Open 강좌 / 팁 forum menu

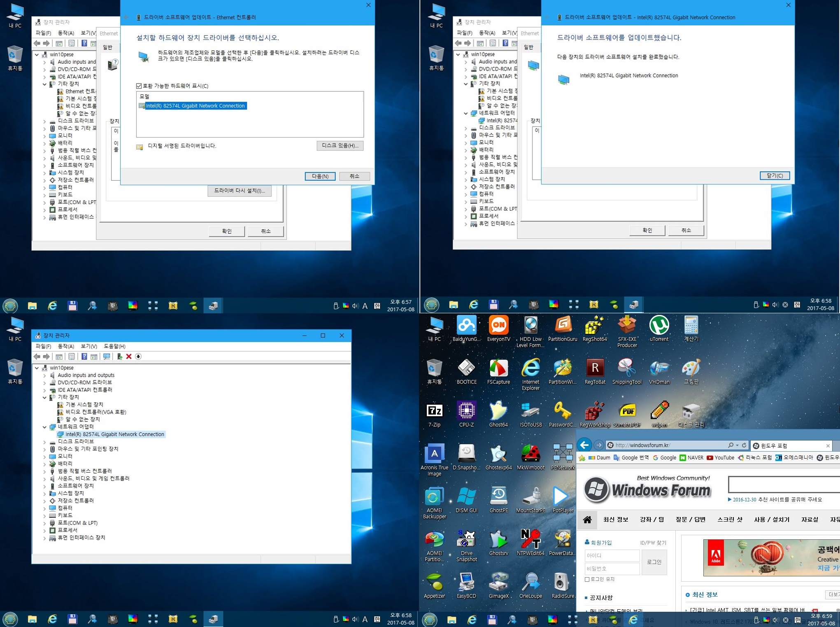coord(652,520)
